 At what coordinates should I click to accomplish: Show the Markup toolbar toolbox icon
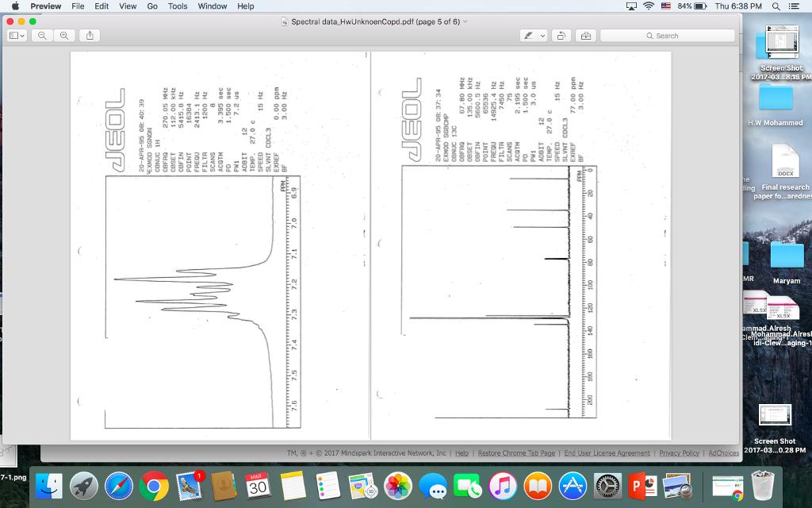586,36
